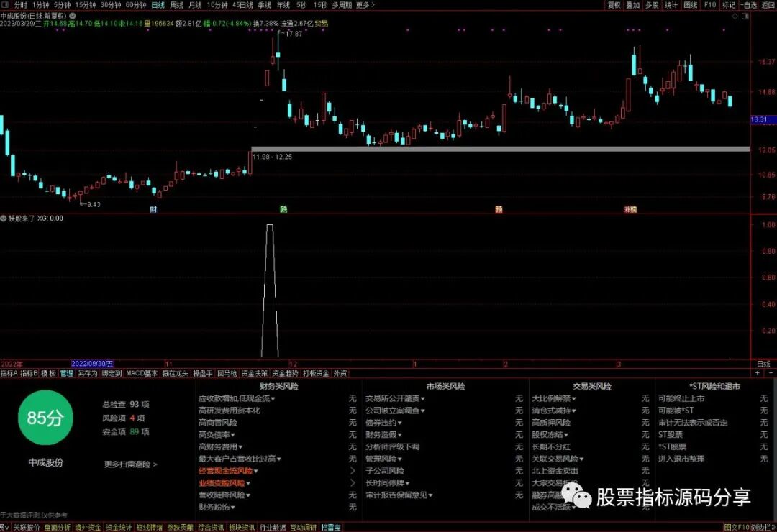Switch to 5分钟 period
This screenshot has width=777, height=532.
coord(62,5)
